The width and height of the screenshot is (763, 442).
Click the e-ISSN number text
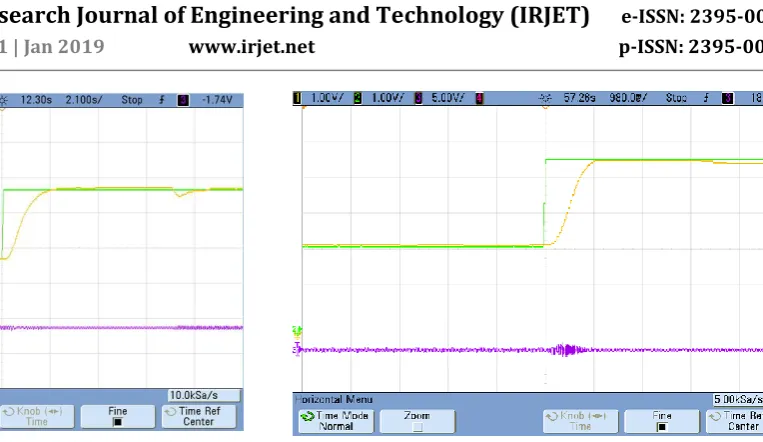pyautogui.click(x=692, y=17)
